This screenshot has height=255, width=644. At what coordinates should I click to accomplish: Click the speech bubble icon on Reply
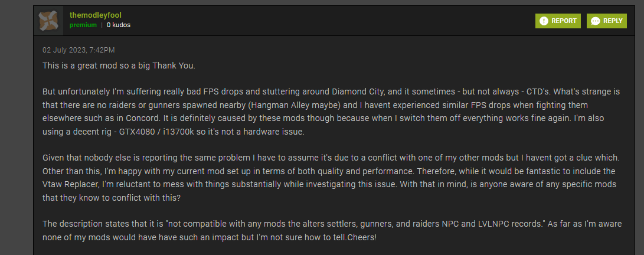[596, 21]
